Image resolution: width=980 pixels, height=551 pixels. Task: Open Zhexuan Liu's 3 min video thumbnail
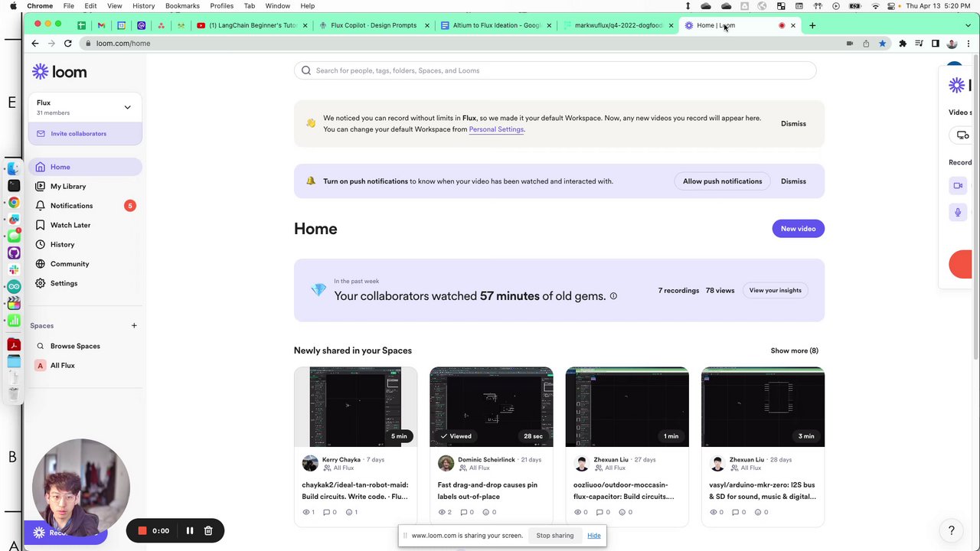point(763,407)
